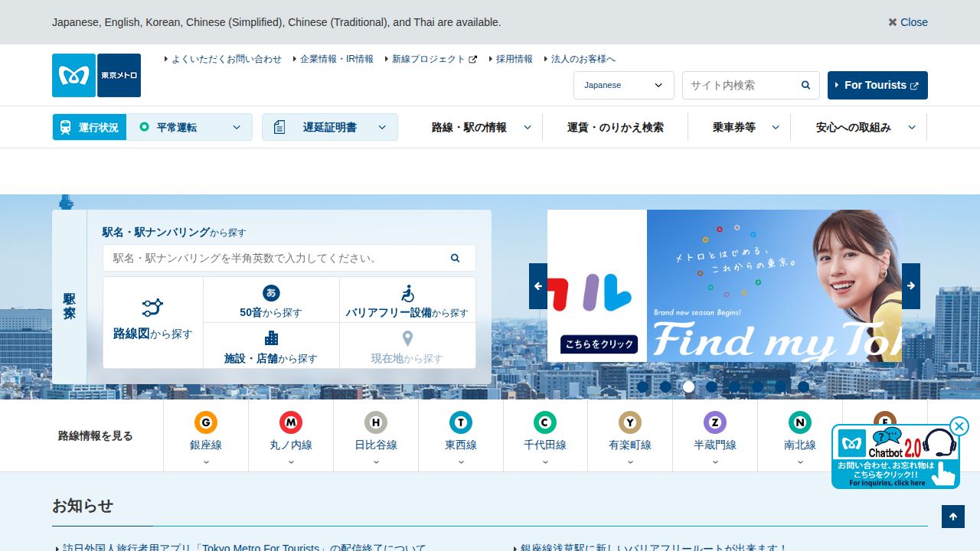980x551 pixels.
Task: Search by barrier-free facilities wheelchair icon
Action: (x=407, y=294)
